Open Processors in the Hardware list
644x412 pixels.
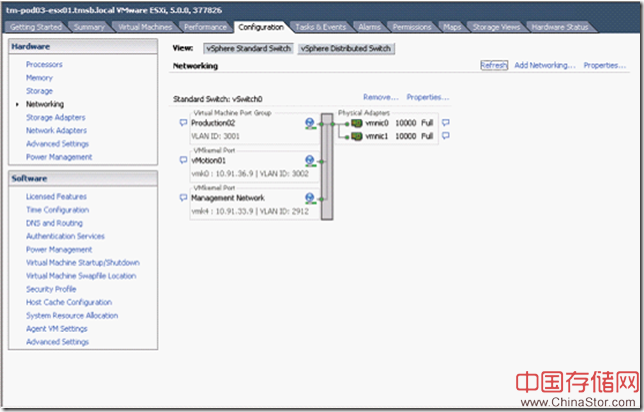(44, 64)
